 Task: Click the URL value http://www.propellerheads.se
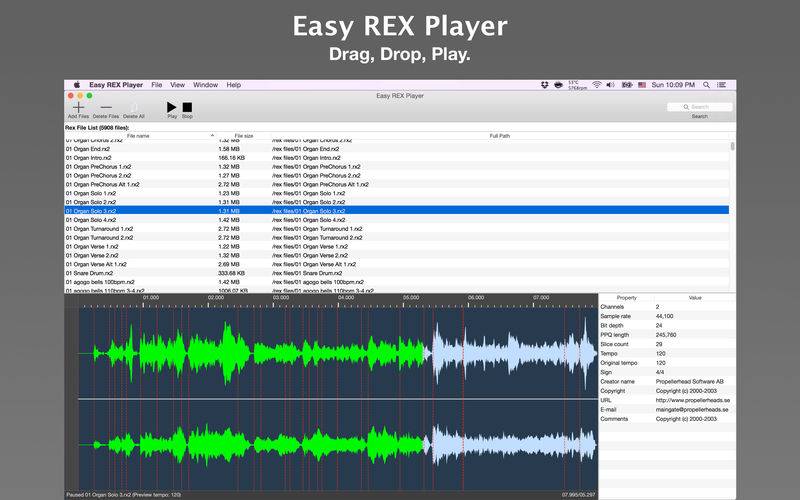tap(692, 401)
